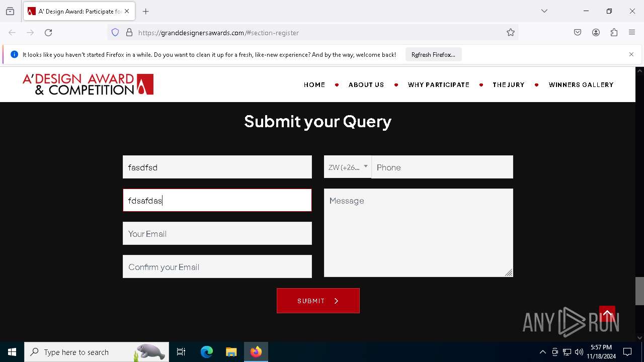Bookmark this page with star icon

(x=511, y=33)
